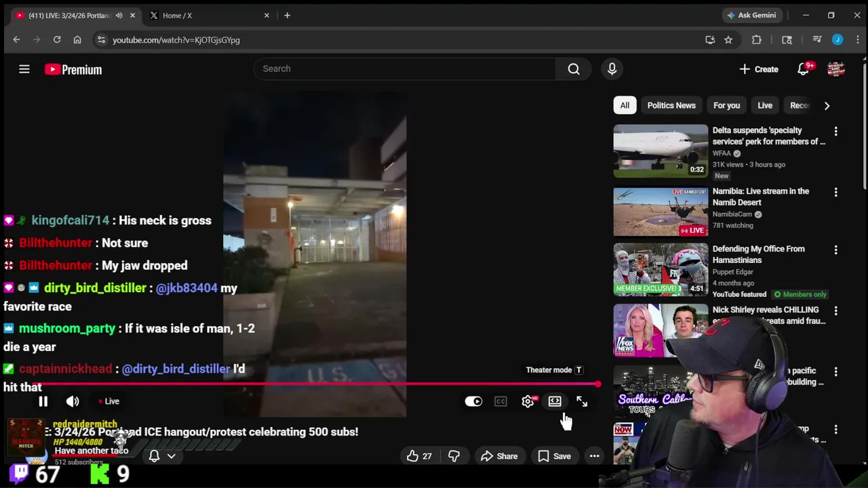Toggle the subscription notification bell
Viewport: 868px width, 488px height.
[x=154, y=456]
